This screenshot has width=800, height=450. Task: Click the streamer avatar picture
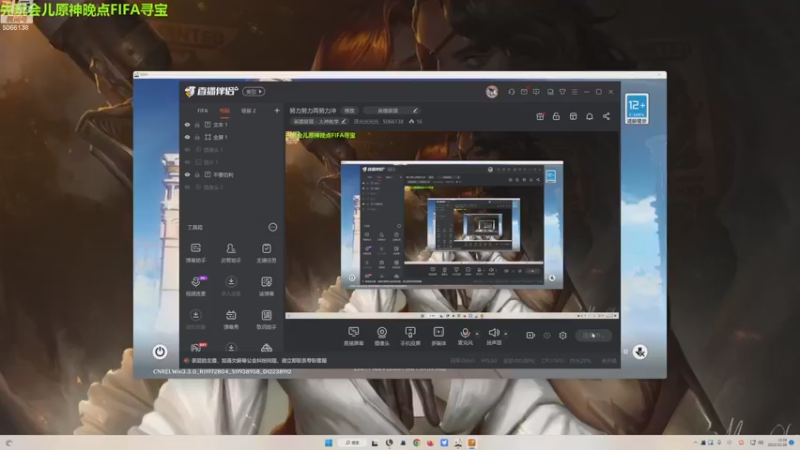pyautogui.click(x=492, y=92)
